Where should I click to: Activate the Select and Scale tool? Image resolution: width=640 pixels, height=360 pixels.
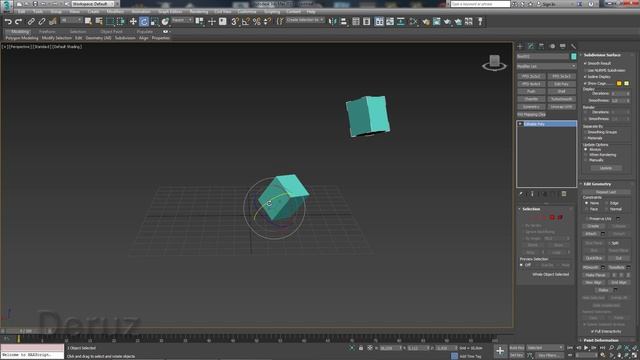click(x=154, y=21)
